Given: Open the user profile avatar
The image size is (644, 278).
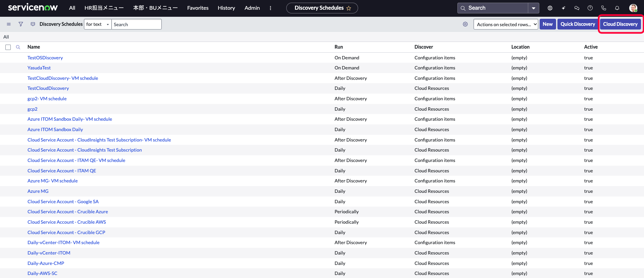Looking at the screenshot, I should pos(633,8).
